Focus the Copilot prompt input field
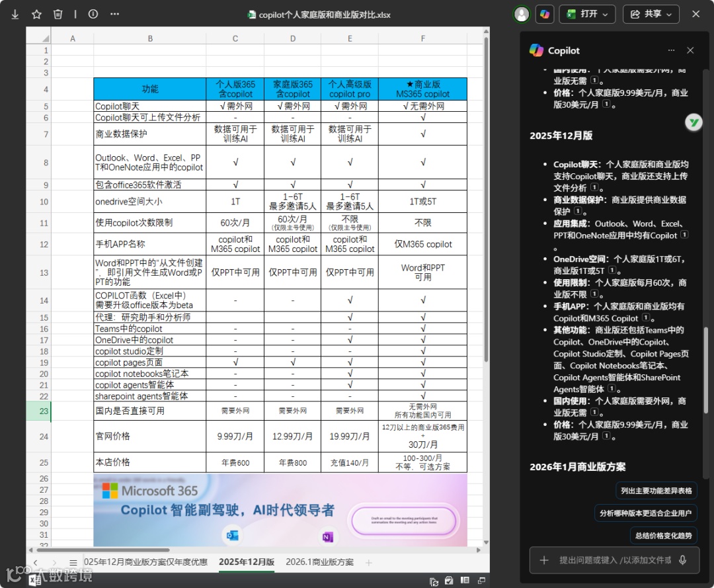 [x=615, y=560]
